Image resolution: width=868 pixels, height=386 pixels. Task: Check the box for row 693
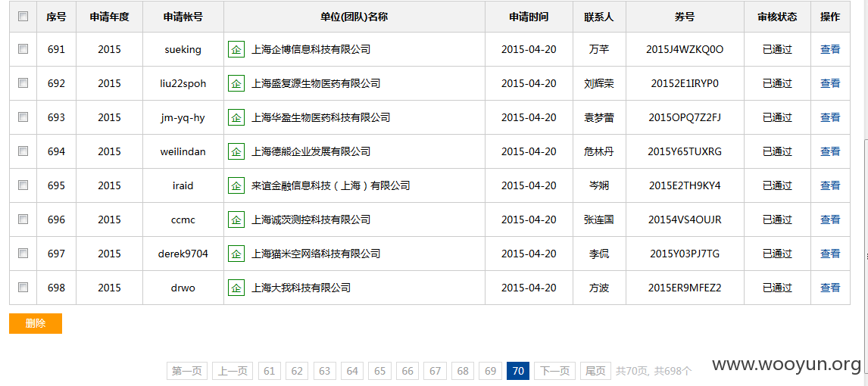coord(23,117)
